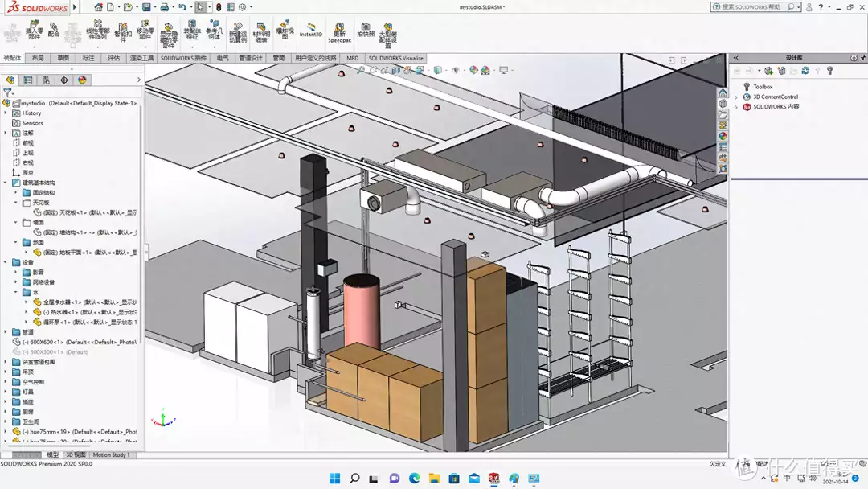
Task: Open the DisplayManager color ball tab
Action: click(82, 80)
